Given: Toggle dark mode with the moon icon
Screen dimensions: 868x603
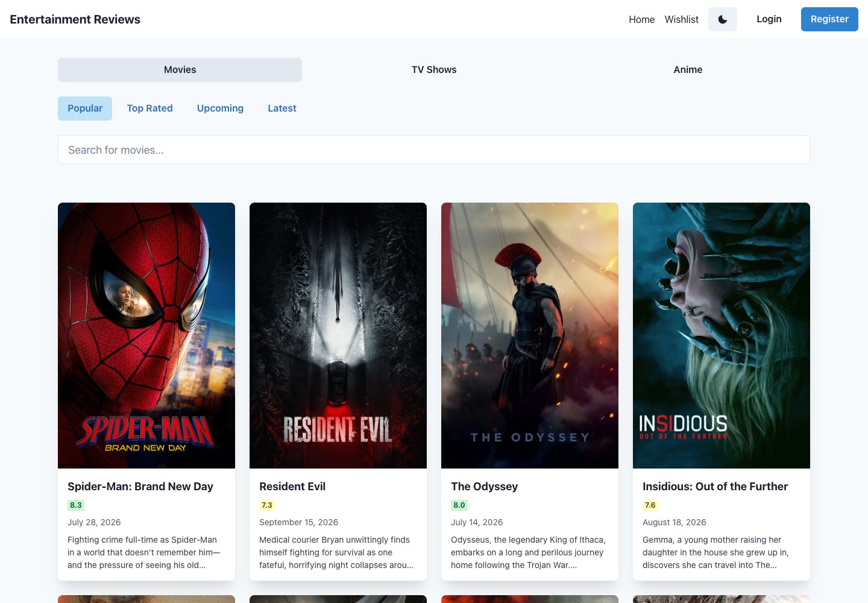Looking at the screenshot, I should [x=723, y=19].
